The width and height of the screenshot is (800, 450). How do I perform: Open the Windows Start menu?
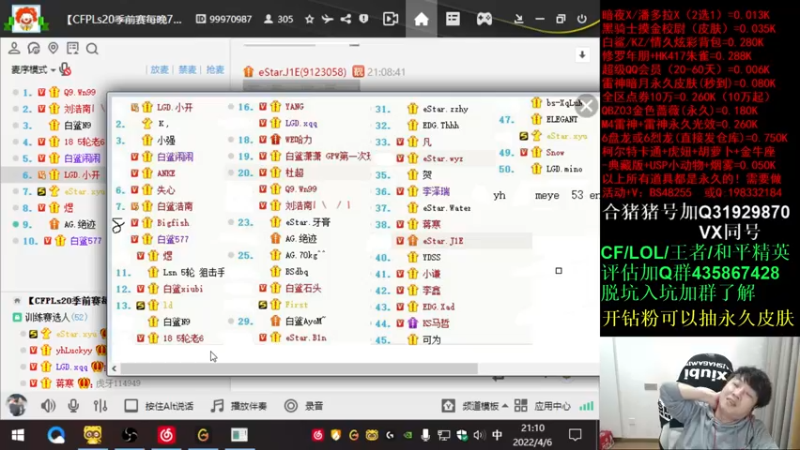click(17, 435)
